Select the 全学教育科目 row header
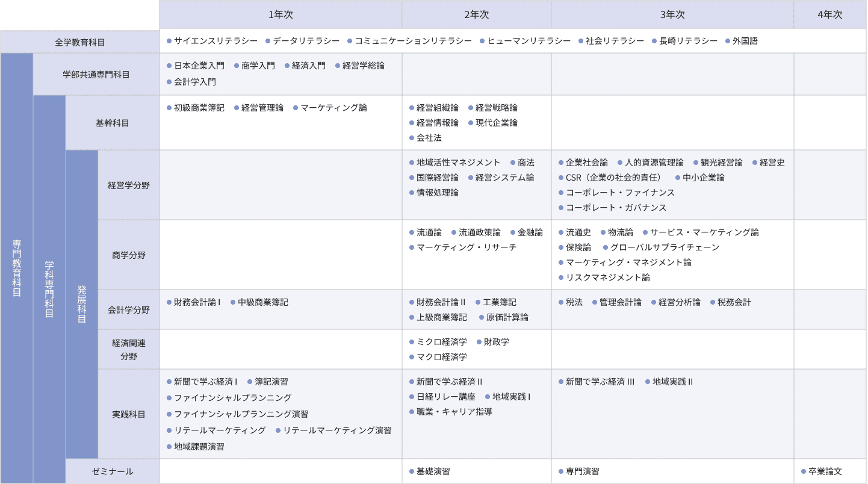868x484 pixels. [x=80, y=42]
